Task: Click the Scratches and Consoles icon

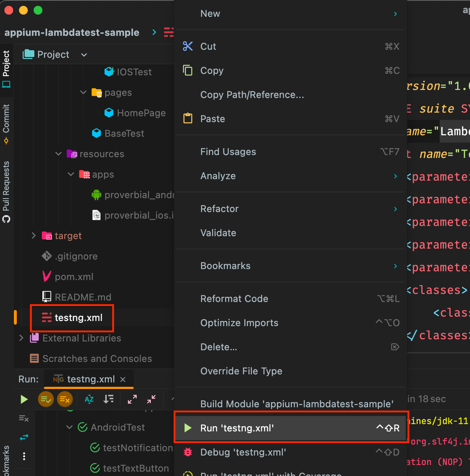Action: pyautogui.click(x=34, y=358)
